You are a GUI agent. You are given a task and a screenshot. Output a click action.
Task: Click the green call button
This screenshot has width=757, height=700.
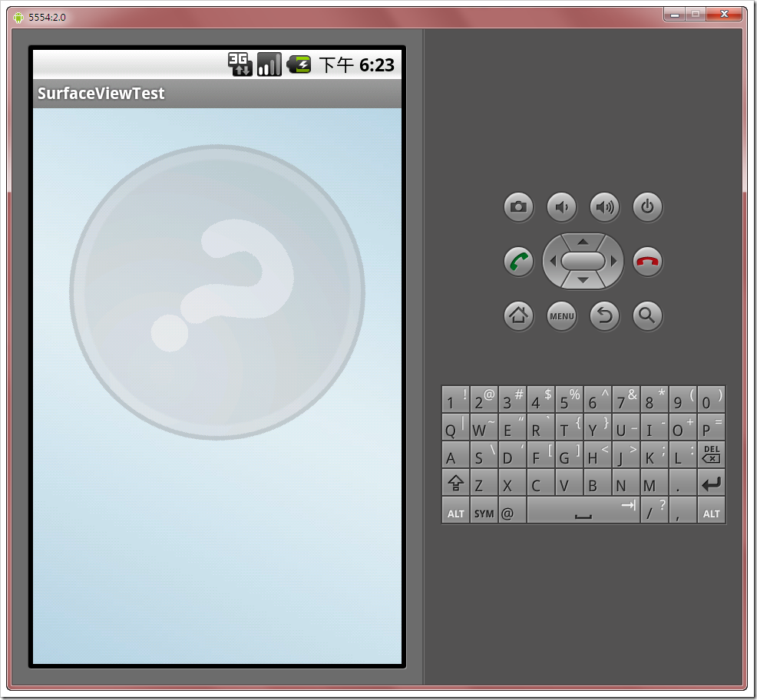point(518,262)
